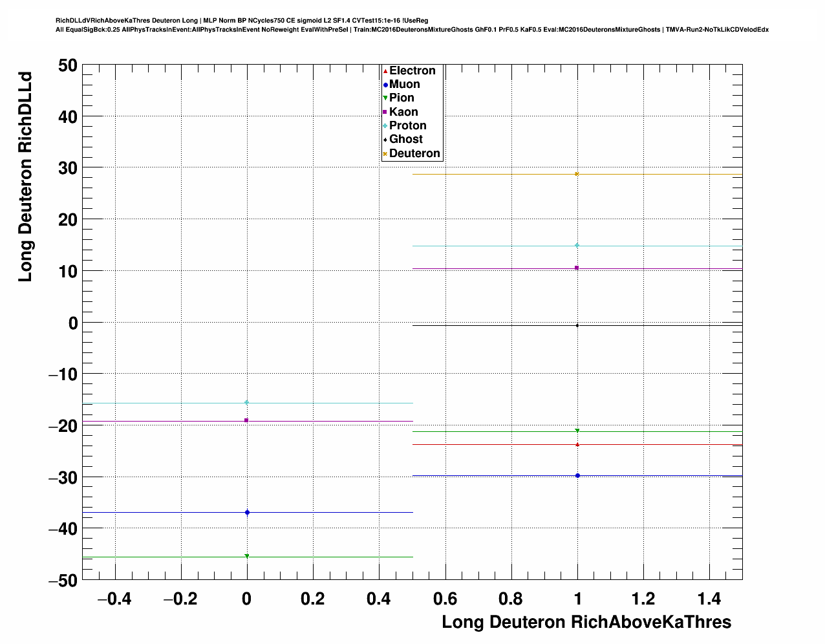The width and height of the screenshot is (825, 644).
Task: Select the green Pion triangle legend marker
Action: [x=385, y=98]
